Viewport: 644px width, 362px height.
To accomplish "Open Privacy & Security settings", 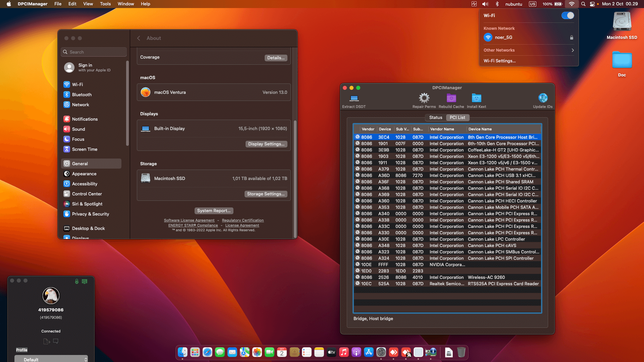I will point(90,214).
